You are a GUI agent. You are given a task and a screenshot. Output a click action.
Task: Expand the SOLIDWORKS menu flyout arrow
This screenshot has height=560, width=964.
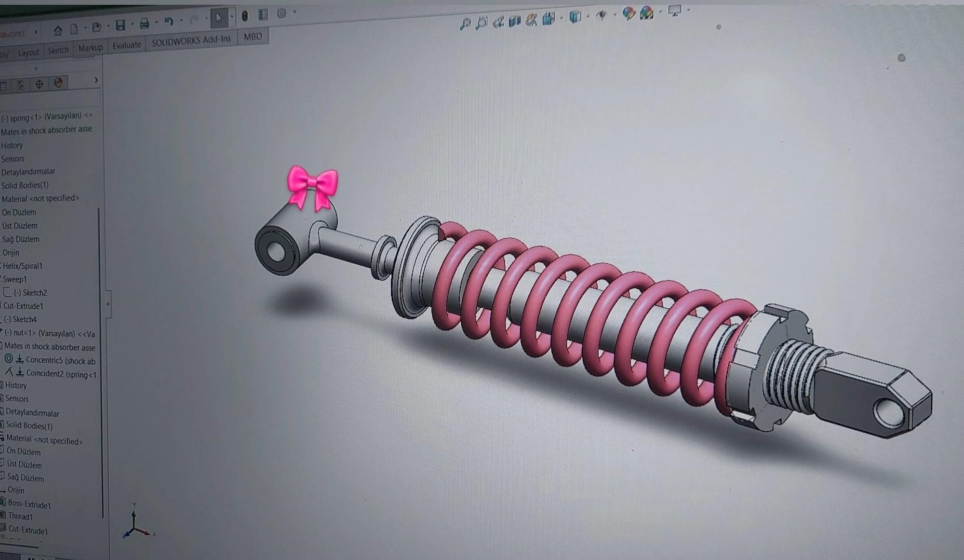[x=36, y=32]
